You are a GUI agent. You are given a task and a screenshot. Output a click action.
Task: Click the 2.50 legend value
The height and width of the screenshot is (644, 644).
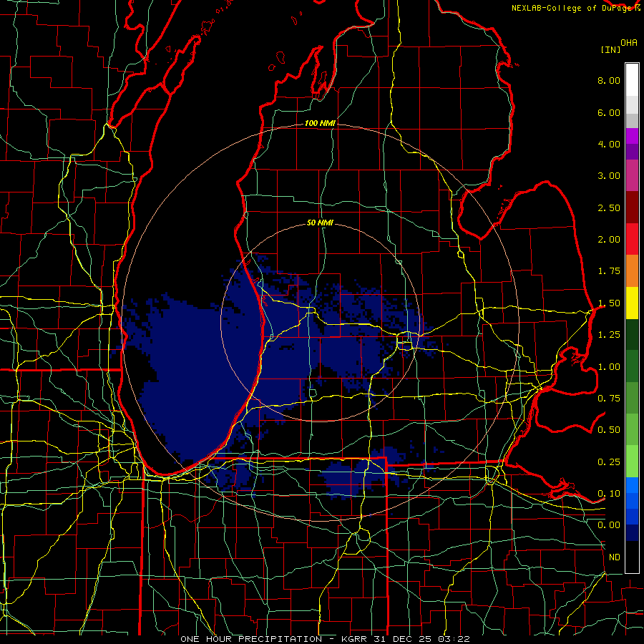point(609,208)
